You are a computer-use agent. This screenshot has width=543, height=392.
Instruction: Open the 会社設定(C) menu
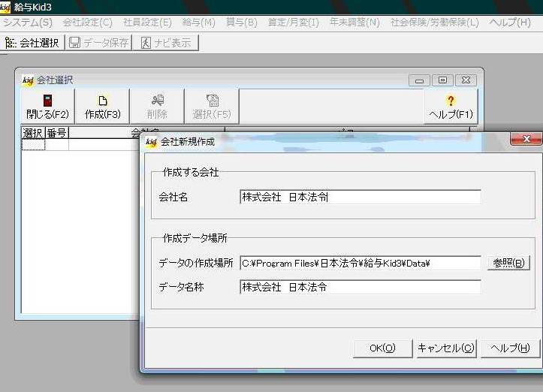[88, 23]
